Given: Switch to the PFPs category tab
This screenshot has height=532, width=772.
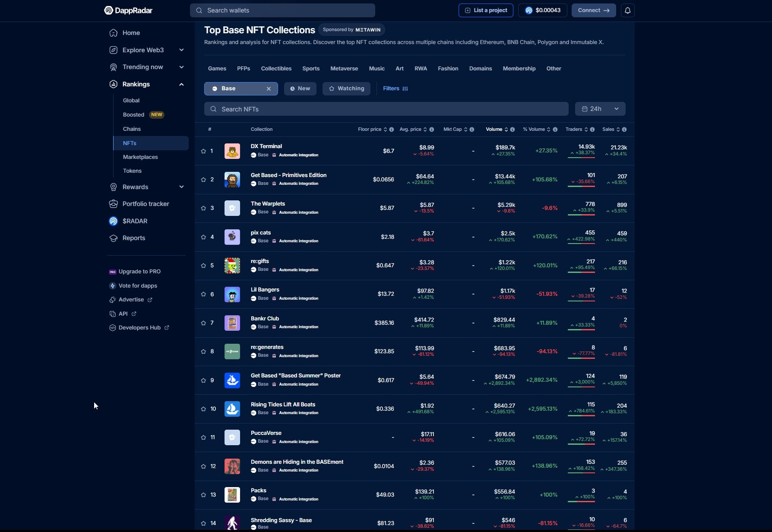Looking at the screenshot, I should click(x=244, y=68).
